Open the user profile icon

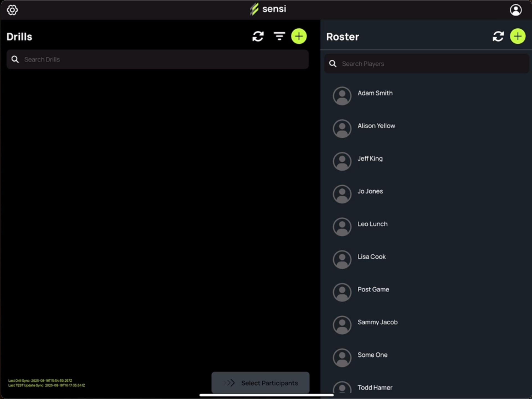516,10
